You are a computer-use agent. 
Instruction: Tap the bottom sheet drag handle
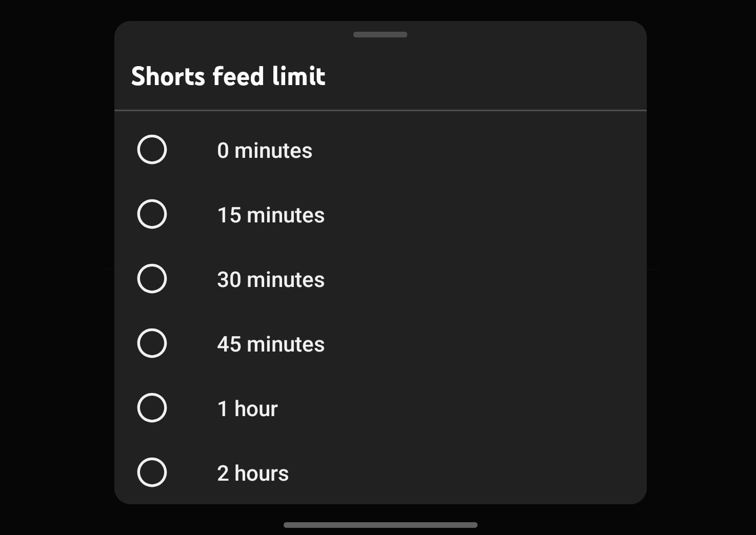coord(380,35)
